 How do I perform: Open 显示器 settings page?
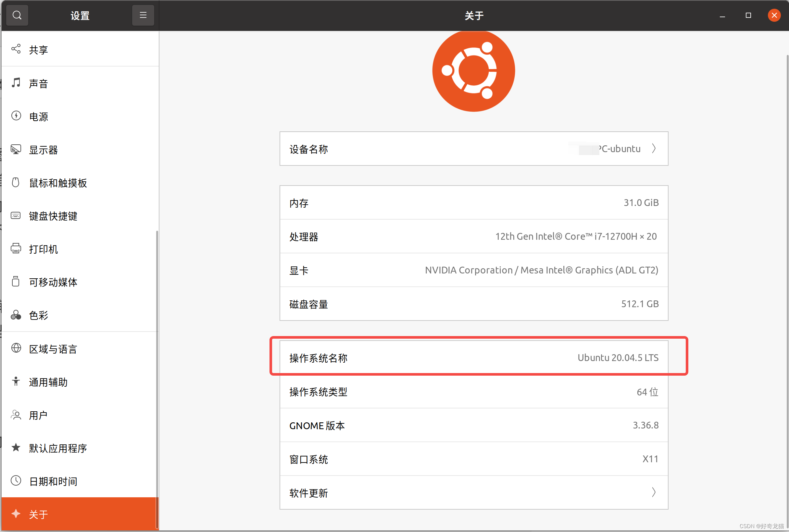click(80, 150)
